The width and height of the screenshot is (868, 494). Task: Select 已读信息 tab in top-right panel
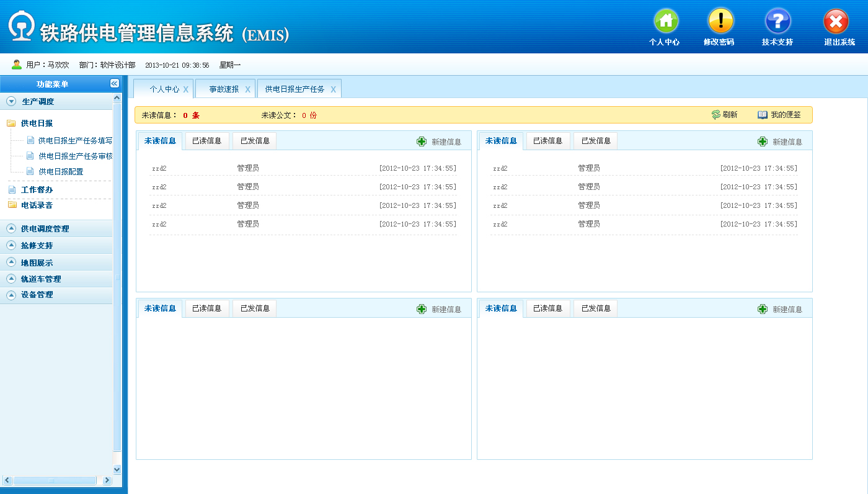click(548, 141)
